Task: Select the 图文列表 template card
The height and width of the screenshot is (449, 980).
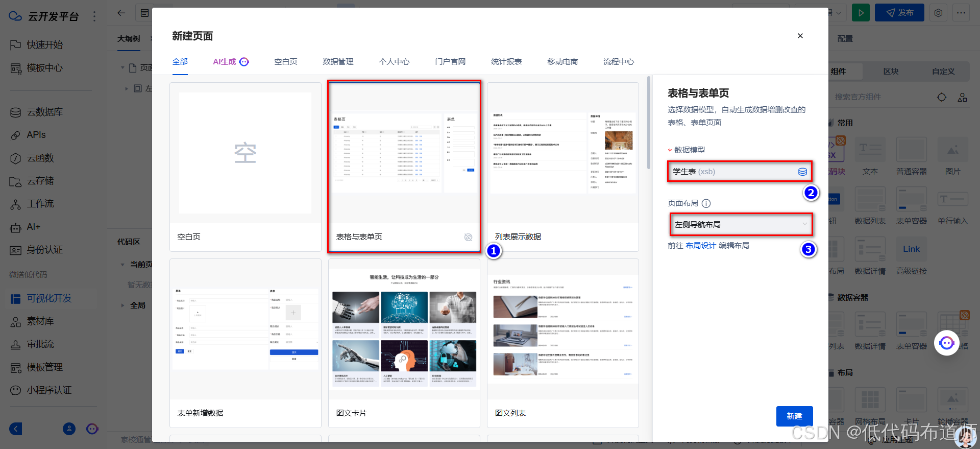Action: pyautogui.click(x=563, y=343)
